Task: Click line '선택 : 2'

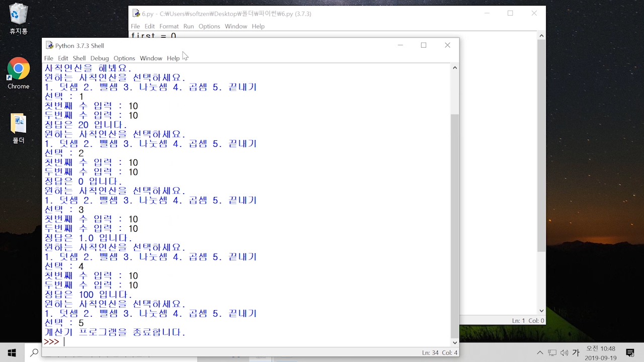Action: point(64,153)
